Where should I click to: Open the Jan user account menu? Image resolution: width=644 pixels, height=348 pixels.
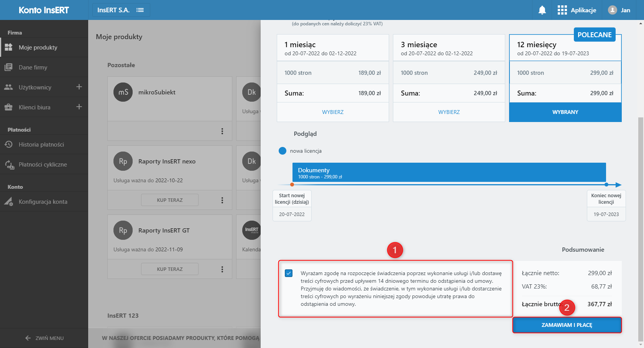(619, 10)
